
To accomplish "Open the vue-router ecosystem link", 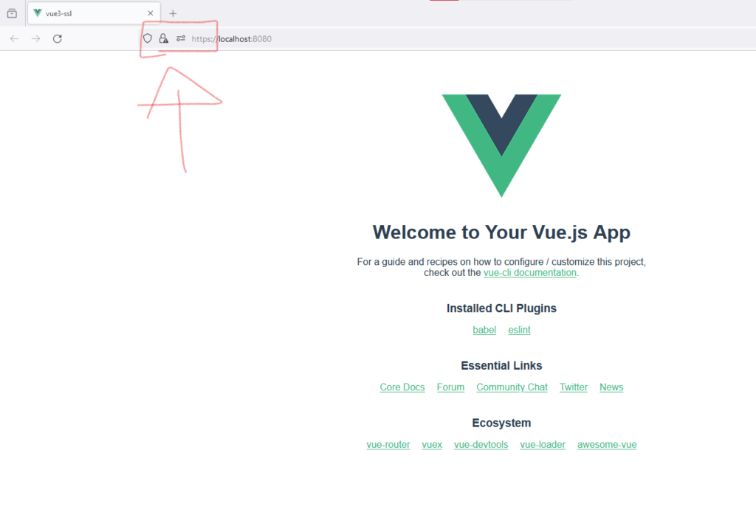I will [388, 445].
